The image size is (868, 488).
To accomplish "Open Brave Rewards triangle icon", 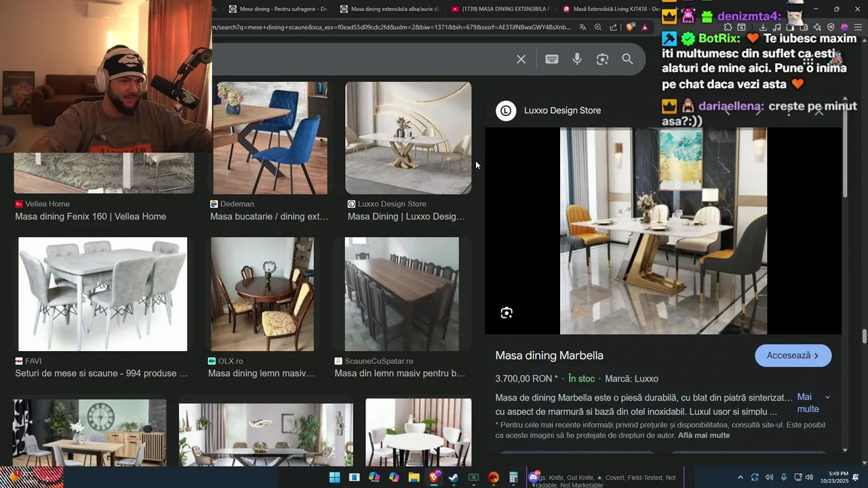I will pyautogui.click(x=644, y=27).
